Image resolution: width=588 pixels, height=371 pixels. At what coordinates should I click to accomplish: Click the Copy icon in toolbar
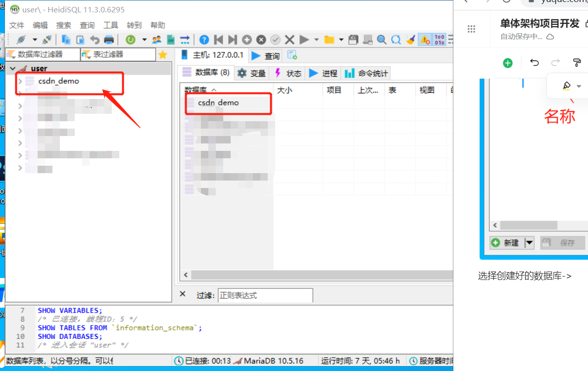pos(66,40)
